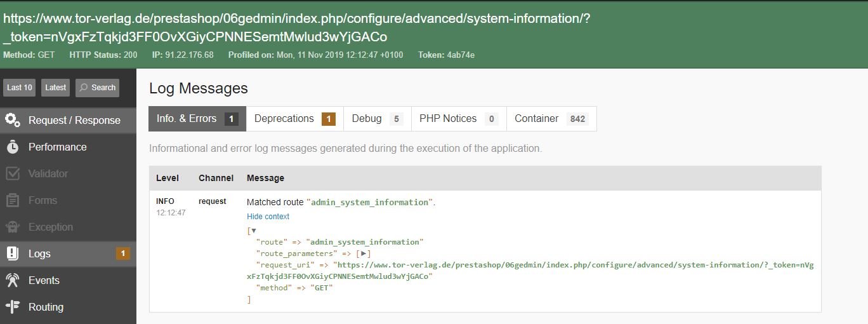Click the Latest profile button
The image size is (868, 324).
click(x=56, y=88)
